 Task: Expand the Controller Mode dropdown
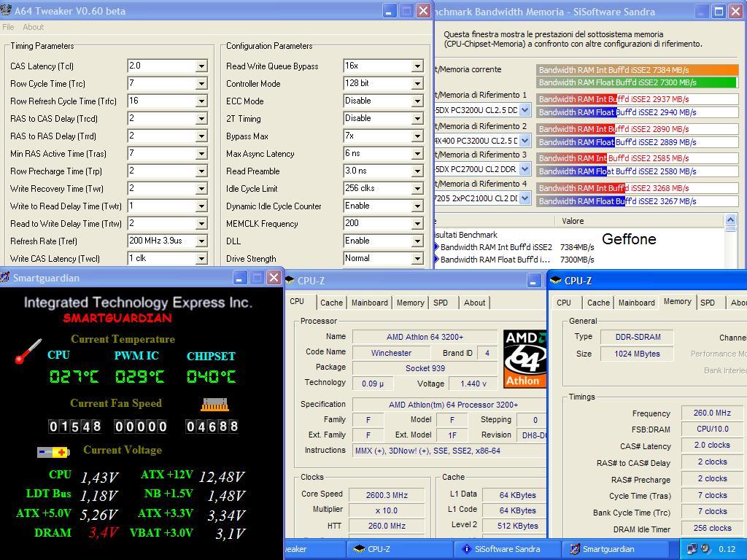pos(417,84)
